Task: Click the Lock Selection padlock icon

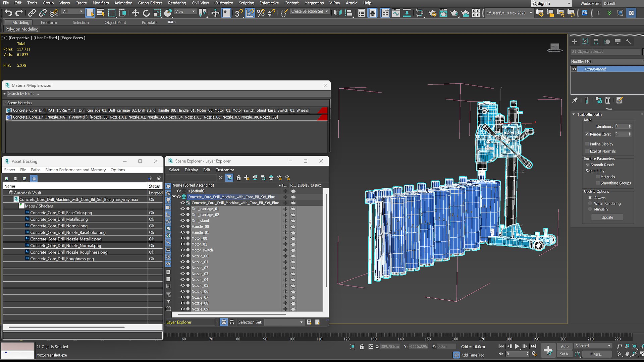Action: click(x=362, y=347)
